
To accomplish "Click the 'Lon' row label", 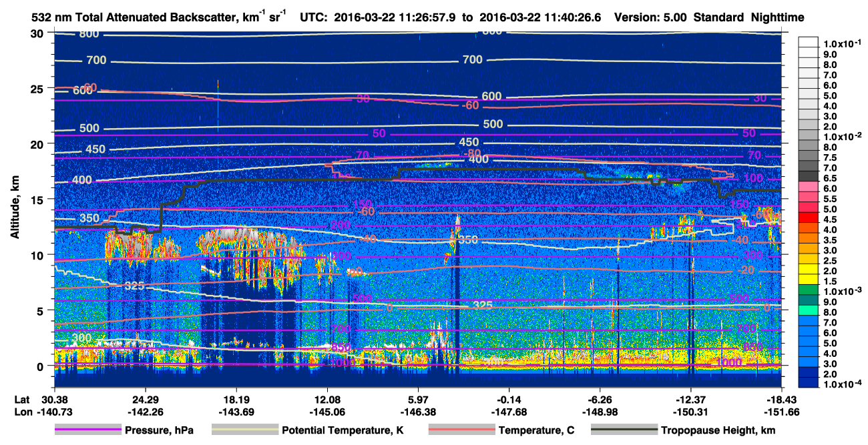I will pos(22,412).
